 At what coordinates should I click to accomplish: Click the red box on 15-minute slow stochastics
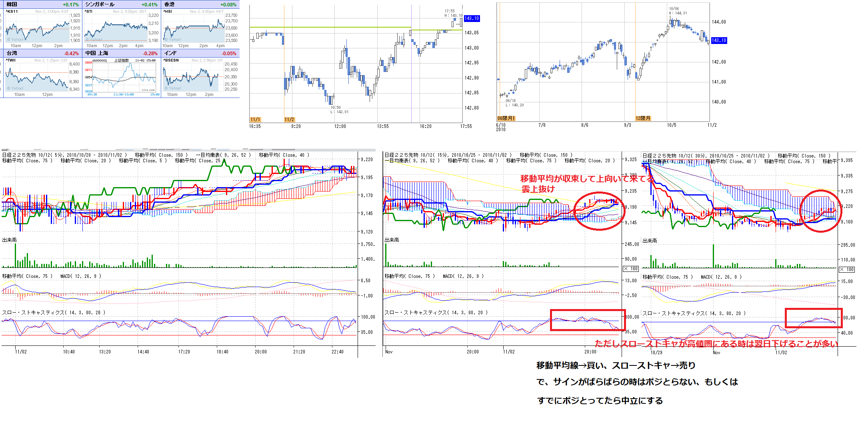[x=587, y=320]
